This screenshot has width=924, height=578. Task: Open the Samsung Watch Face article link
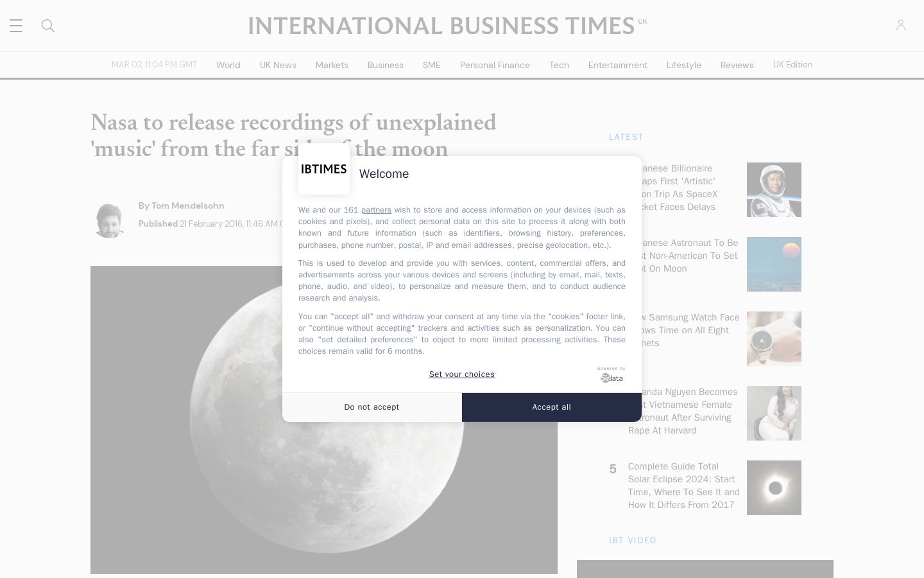684,330
